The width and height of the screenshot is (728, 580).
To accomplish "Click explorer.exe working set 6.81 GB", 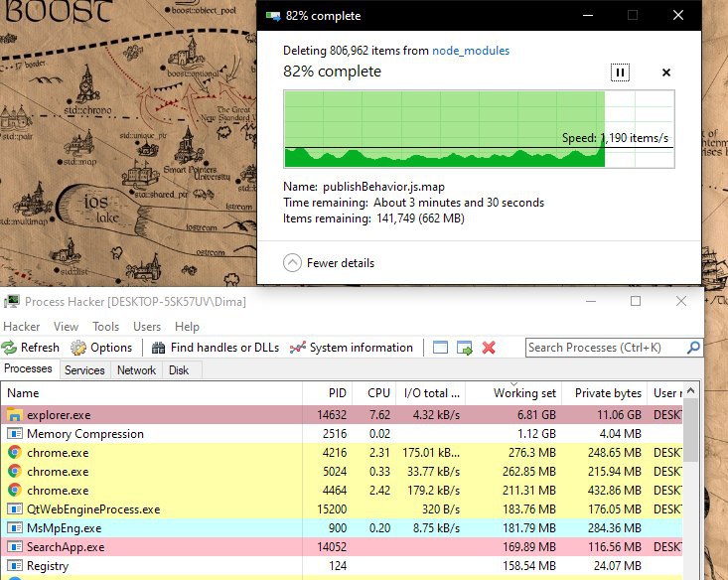I will point(536,415).
